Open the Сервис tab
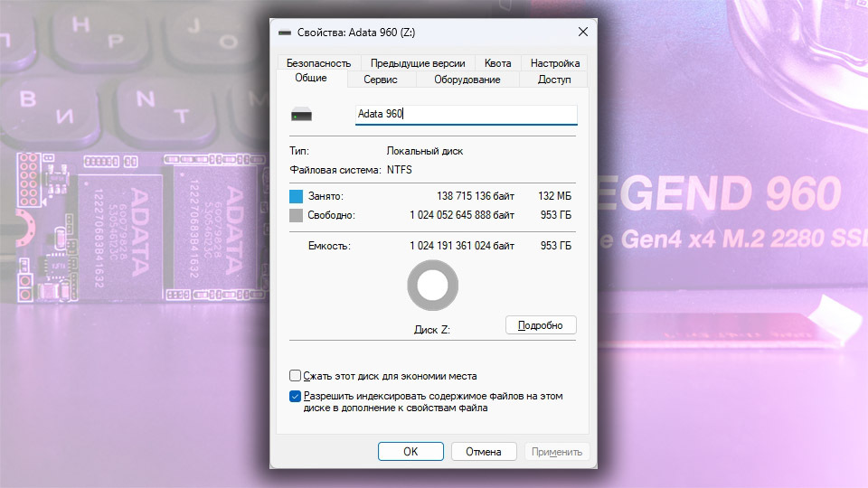This screenshot has width=868, height=488. point(381,80)
